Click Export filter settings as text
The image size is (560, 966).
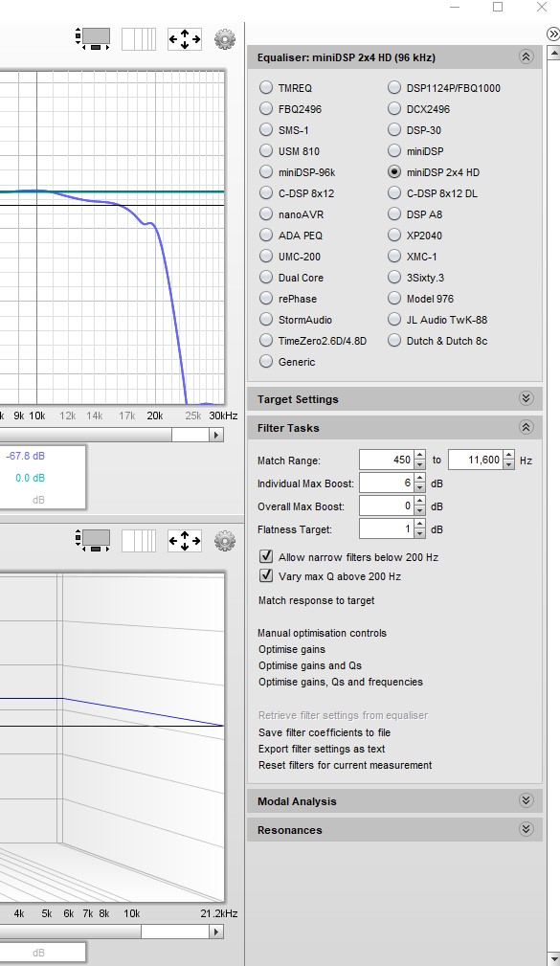click(x=322, y=749)
